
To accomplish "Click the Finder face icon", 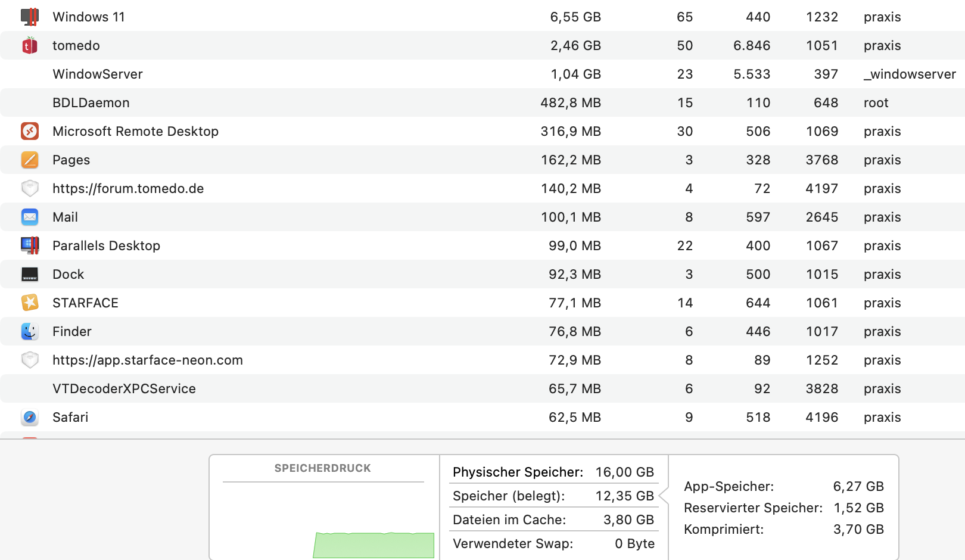I will 30,331.
